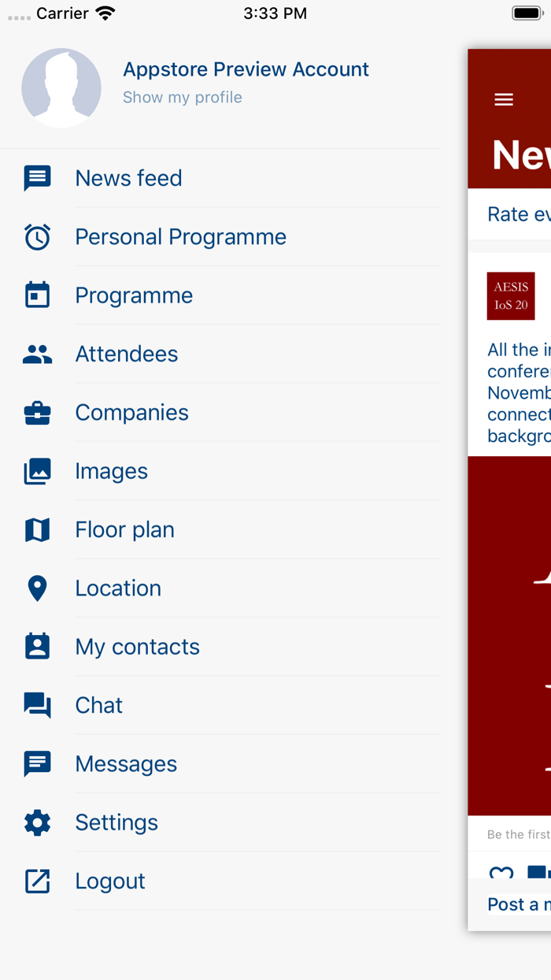Open the Chat menu item

(99, 705)
